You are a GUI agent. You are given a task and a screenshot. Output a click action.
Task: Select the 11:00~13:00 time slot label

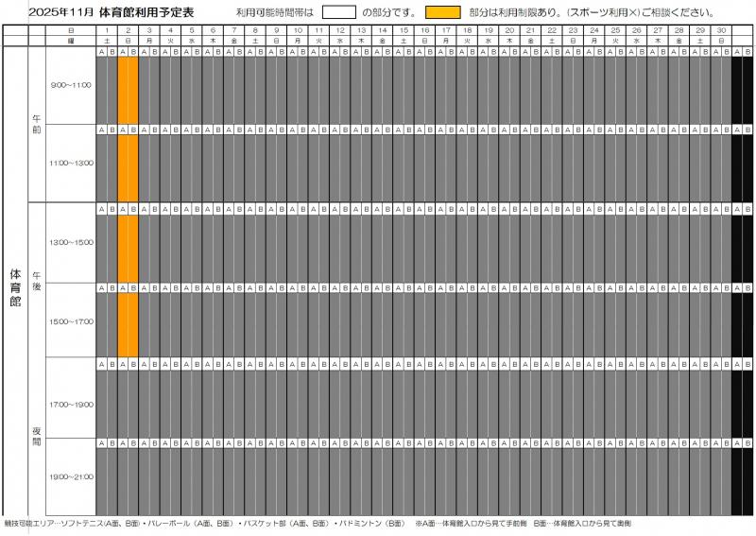pyautogui.click(x=71, y=164)
